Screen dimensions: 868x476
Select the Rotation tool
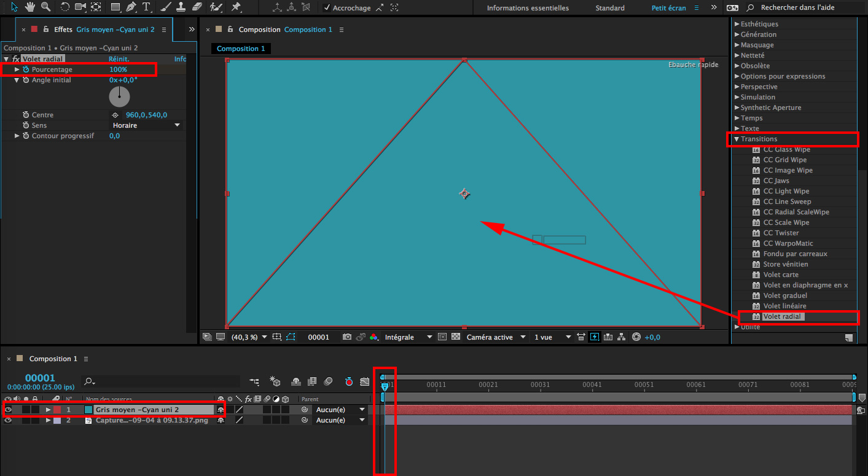click(x=65, y=7)
